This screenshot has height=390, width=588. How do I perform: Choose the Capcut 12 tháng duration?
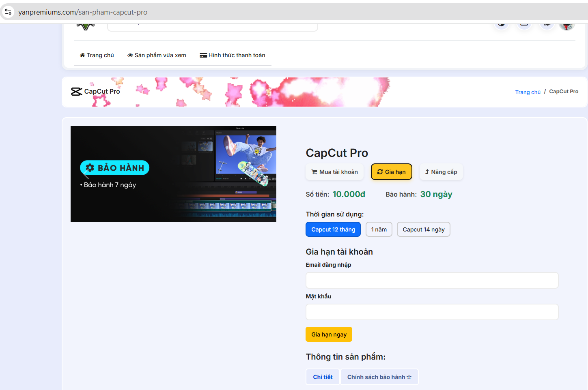click(333, 229)
